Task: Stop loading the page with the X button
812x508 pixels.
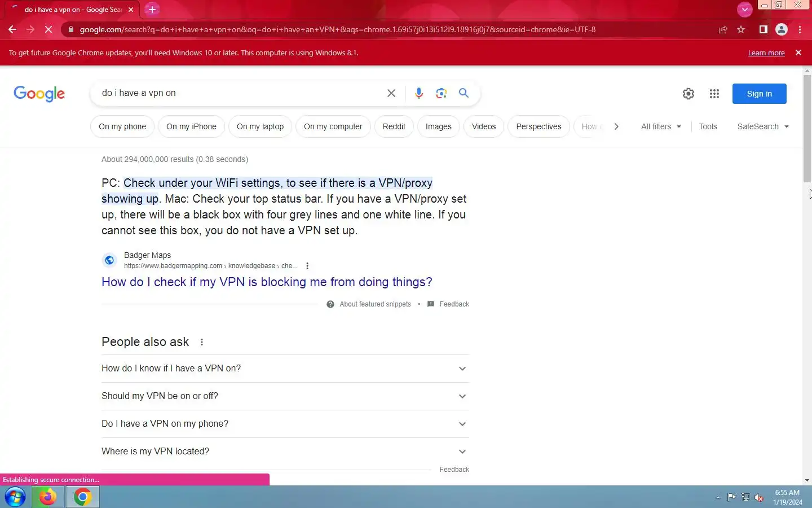Action: [48, 29]
